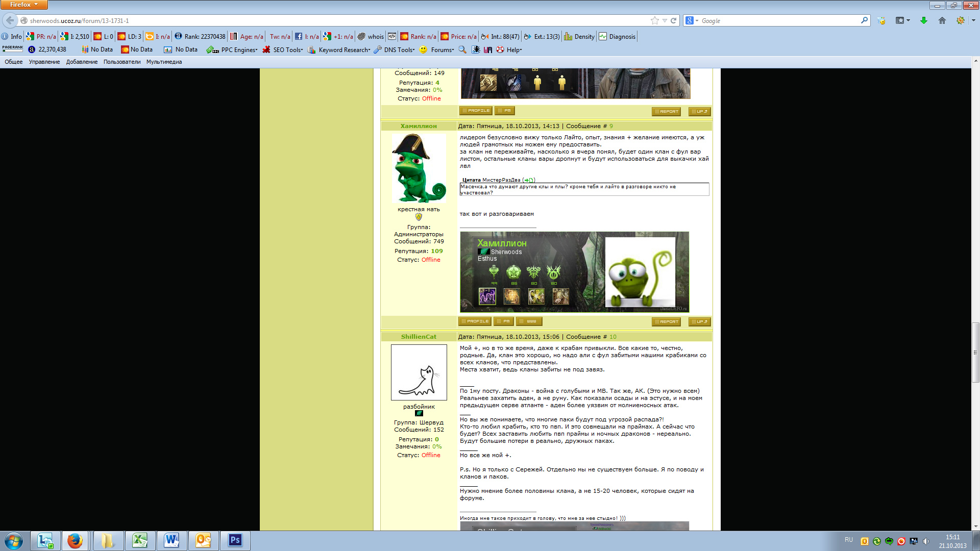980x551 pixels.
Task: Open the ShillienCat username link
Action: [419, 337]
